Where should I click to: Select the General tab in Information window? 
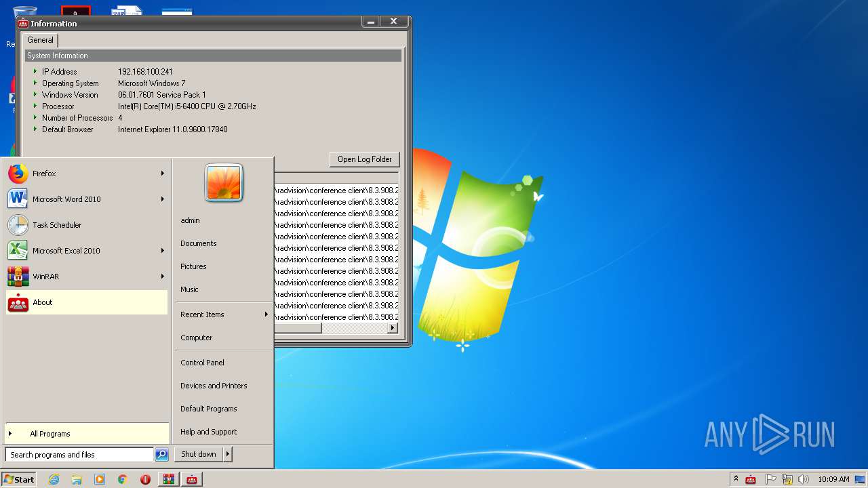[41, 40]
